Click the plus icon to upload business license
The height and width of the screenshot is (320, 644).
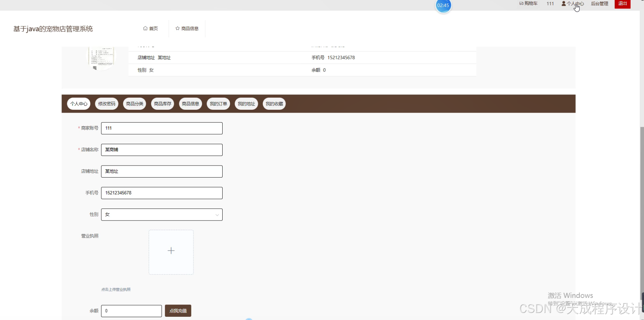tap(171, 251)
